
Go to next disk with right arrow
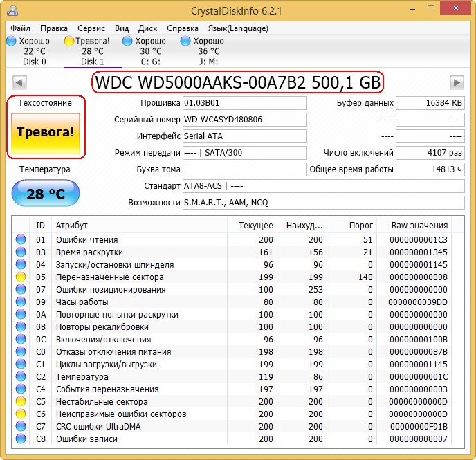tap(457, 82)
